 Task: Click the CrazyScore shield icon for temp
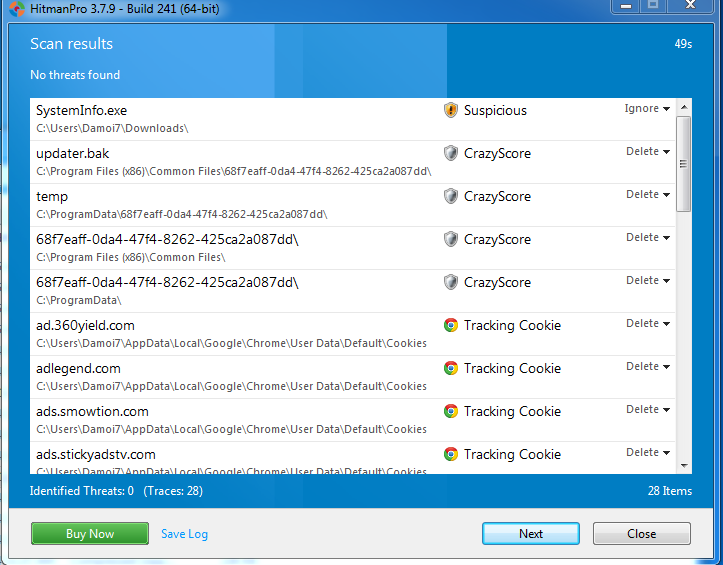(x=450, y=196)
